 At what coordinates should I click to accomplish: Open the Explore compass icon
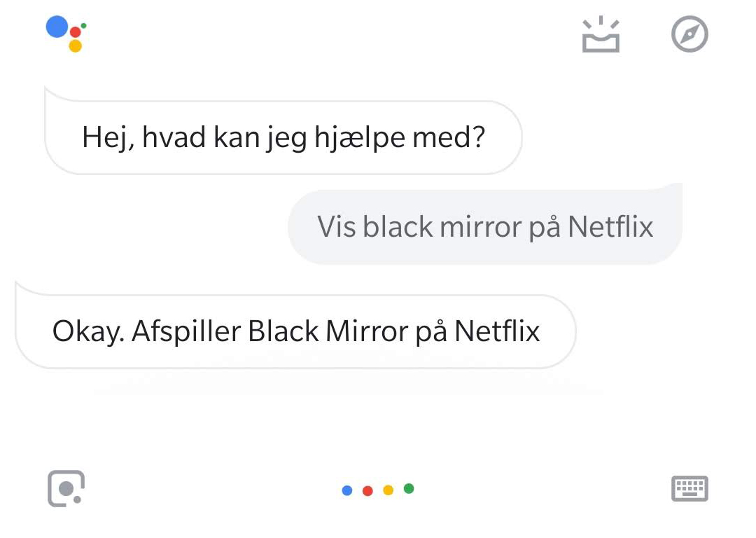click(689, 34)
